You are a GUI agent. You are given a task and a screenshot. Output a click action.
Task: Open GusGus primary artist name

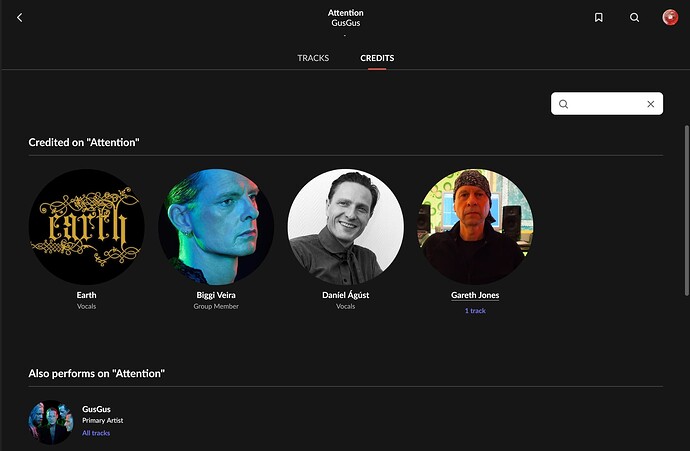[96, 409]
